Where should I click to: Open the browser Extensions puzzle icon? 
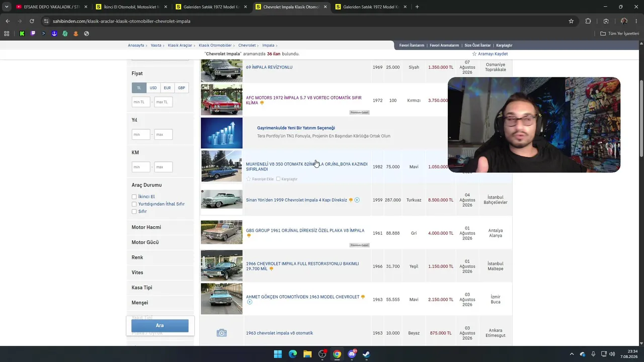tap(588, 21)
